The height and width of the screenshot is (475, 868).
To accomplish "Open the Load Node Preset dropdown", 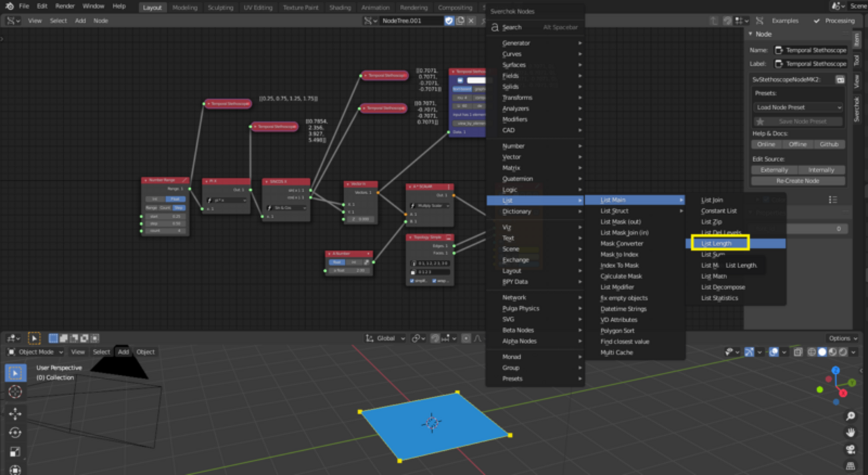I will click(798, 107).
